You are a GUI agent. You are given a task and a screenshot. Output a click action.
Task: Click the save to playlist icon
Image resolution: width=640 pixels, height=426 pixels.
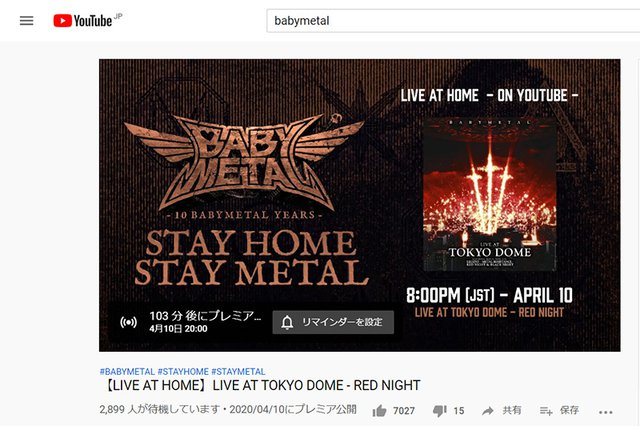(546, 410)
